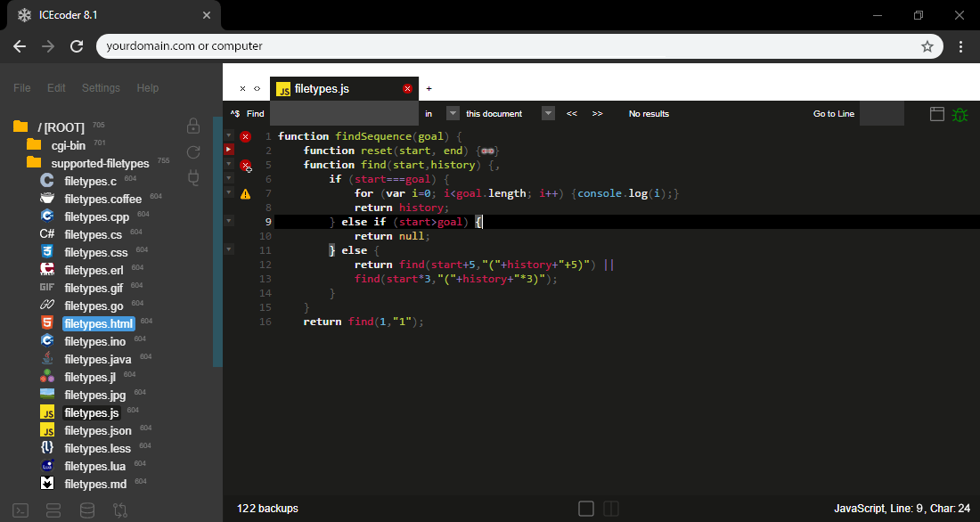Viewport: 980px width, 522px height.
Task: Toggle the red run arrow beside line 2
Action: [229, 149]
